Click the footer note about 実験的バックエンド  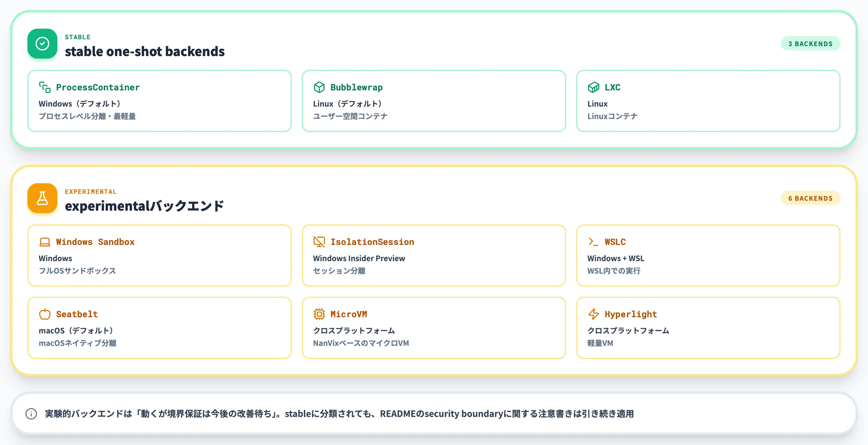pyautogui.click(x=339, y=414)
